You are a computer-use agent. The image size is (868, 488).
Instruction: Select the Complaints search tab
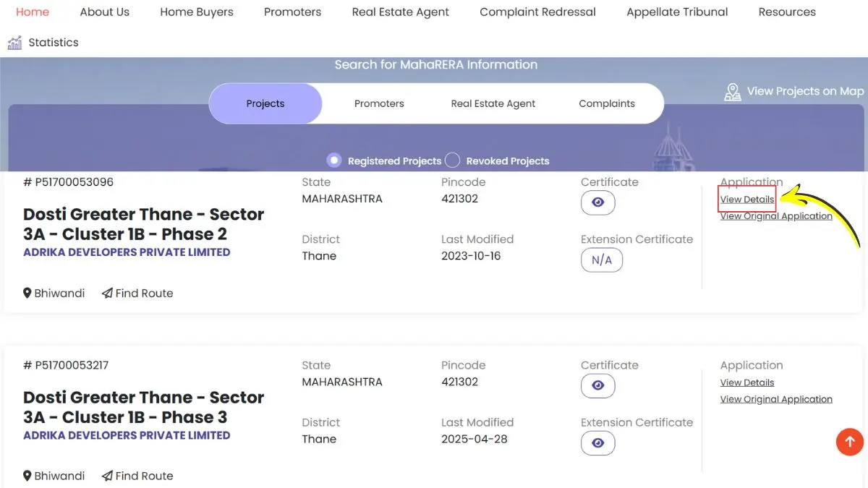tap(606, 103)
